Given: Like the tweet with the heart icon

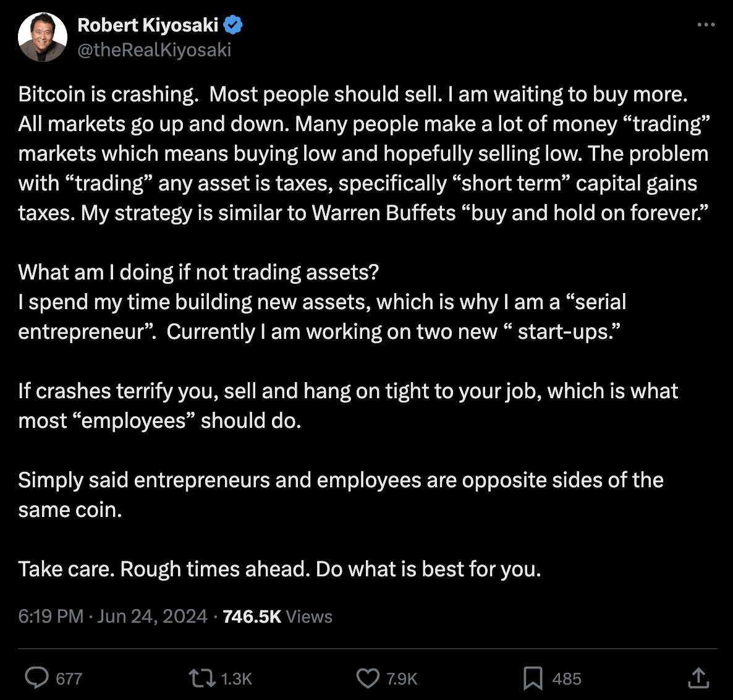Looking at the screenshot, I should (x=368, y=678).
